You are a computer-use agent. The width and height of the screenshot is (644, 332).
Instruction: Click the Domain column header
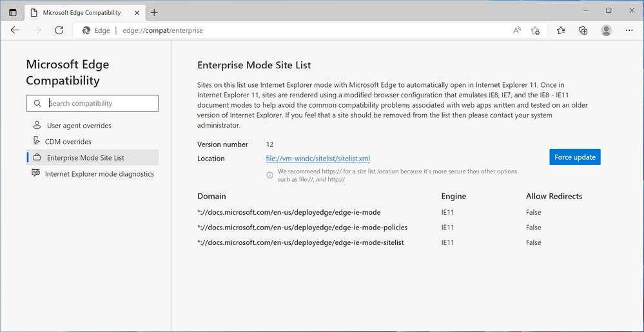pos(211,196)
